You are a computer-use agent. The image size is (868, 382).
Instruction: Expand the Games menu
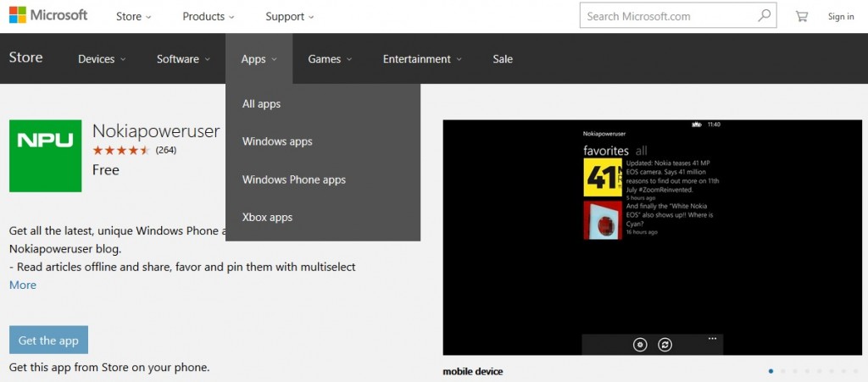[x=330, y=59]
